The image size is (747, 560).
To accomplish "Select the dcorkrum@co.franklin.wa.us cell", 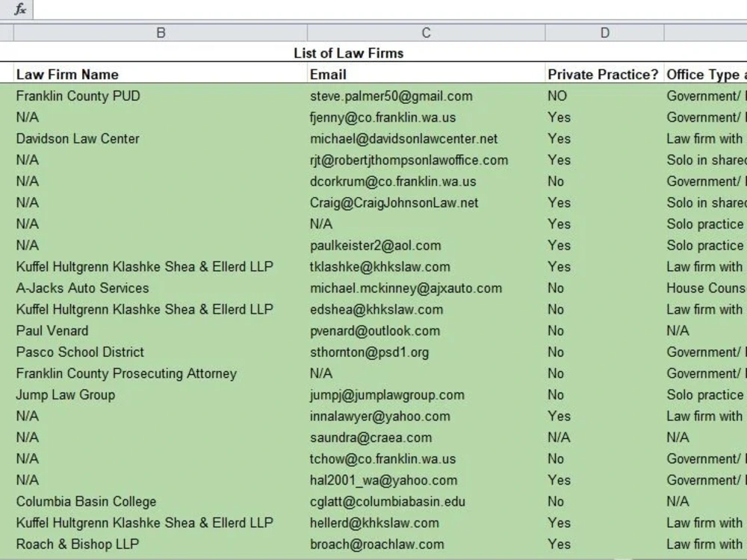I will pyautogui.click(x=426, y=181).
